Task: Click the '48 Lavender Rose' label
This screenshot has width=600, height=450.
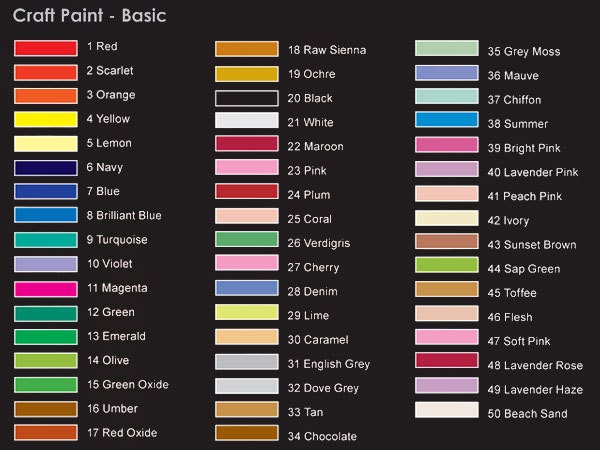Action: coord(535,365)
